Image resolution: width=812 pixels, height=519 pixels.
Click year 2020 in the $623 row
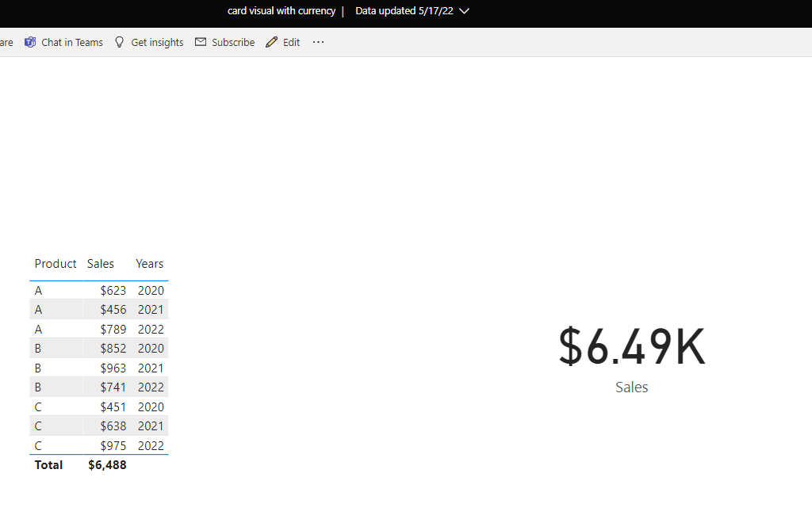(x=151, y=291)
